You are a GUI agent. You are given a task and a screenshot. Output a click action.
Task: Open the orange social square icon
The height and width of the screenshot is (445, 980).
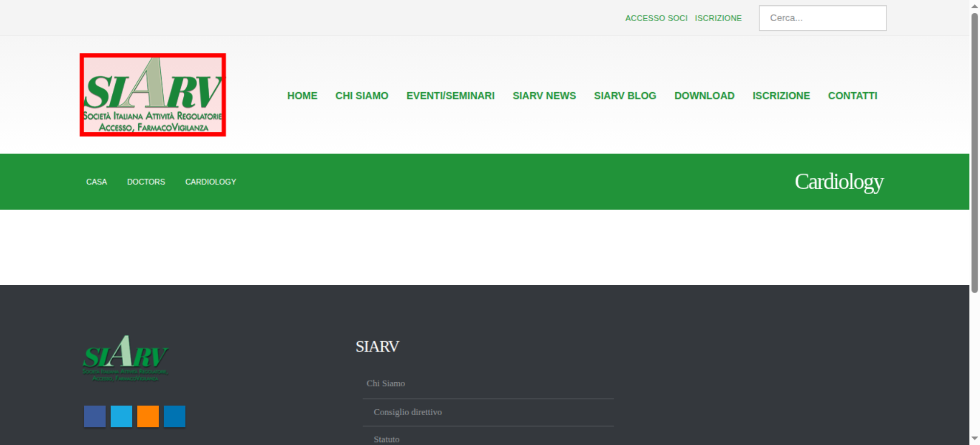tap(148, 416)
